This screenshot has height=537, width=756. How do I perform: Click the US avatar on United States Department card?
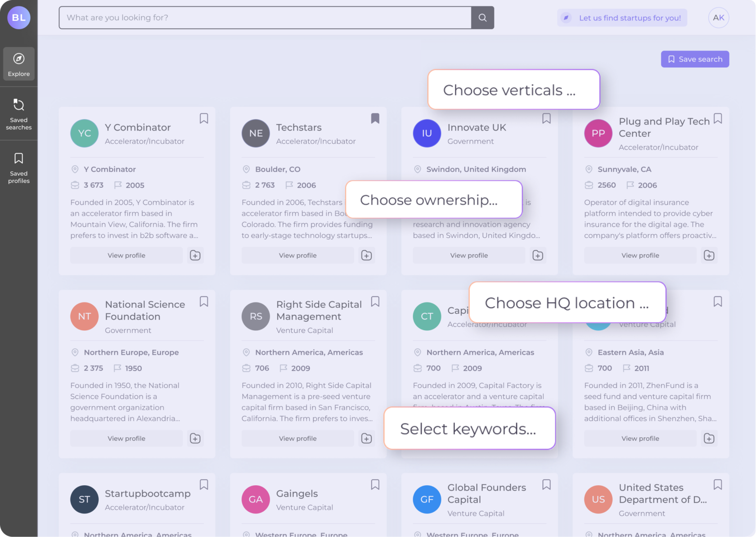tap(598, 499)
